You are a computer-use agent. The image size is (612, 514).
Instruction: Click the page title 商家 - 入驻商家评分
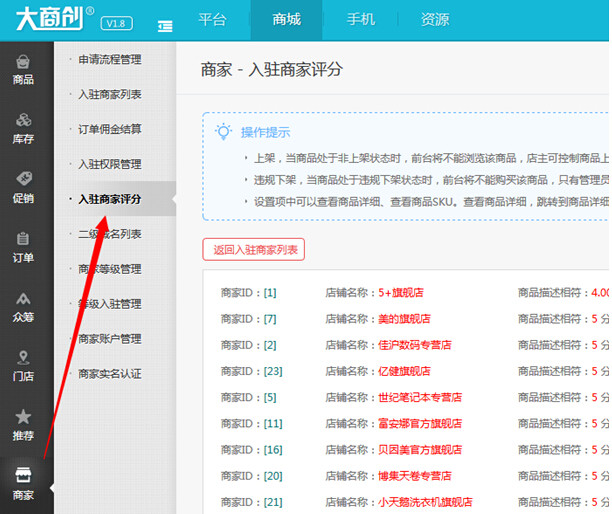tap(272, 69)
